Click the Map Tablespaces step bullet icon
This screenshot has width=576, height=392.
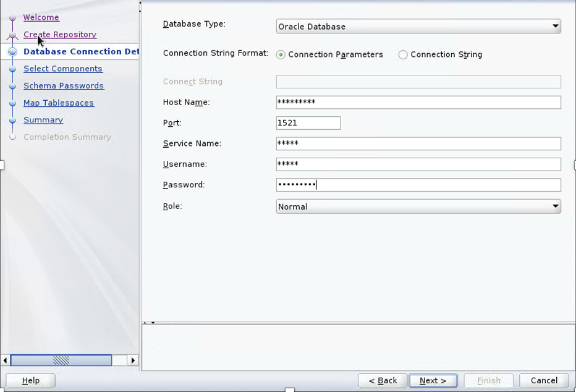click(x=12, y=103)
